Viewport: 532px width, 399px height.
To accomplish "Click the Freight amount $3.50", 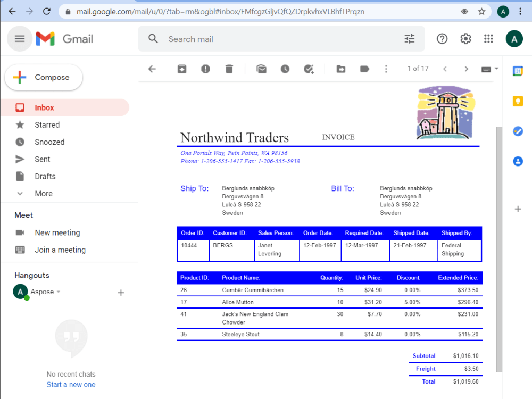I will point(471,369).
